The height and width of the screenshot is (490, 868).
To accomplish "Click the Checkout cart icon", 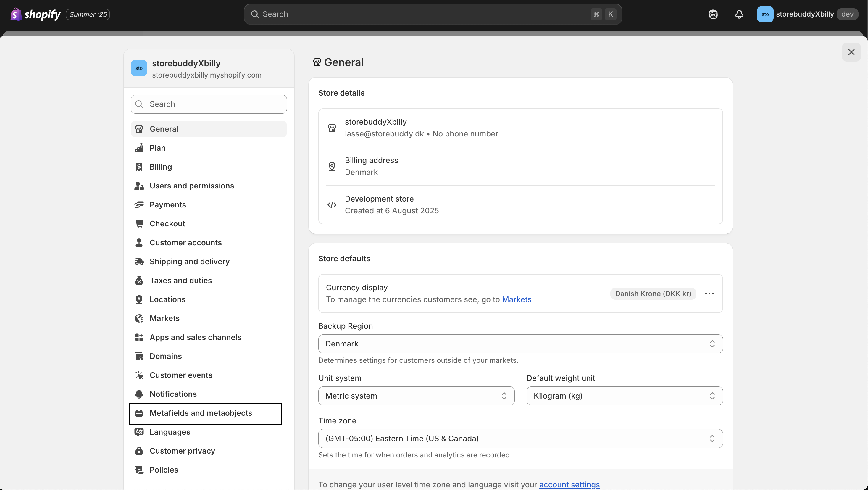I will coord(139,224).
